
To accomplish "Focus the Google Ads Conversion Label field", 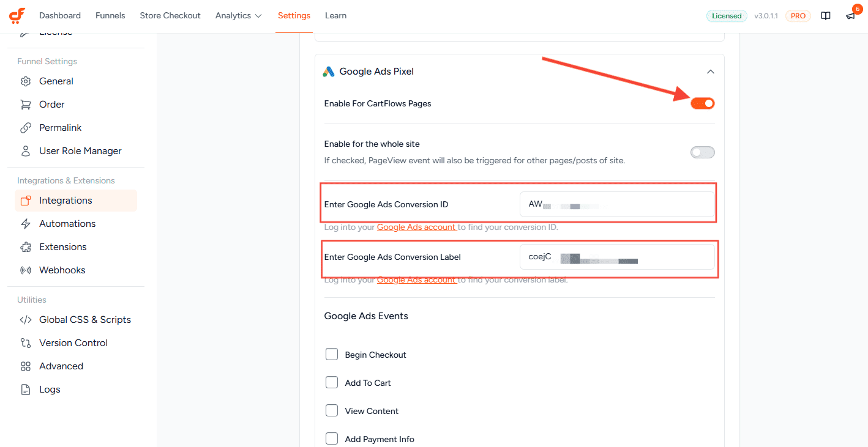I will pyautogui.click(x=617, y=257).
